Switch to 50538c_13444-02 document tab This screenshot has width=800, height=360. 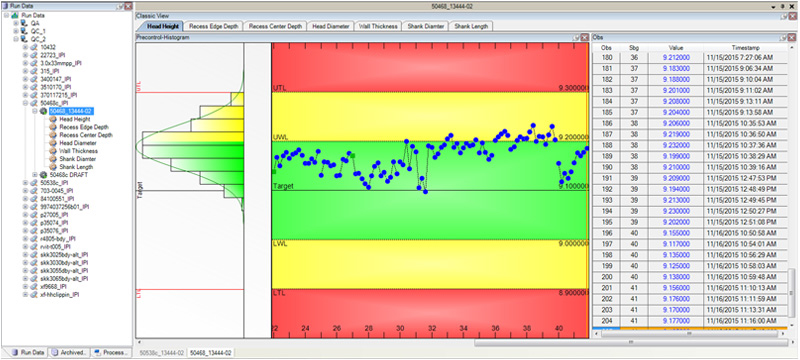(162, 352)
